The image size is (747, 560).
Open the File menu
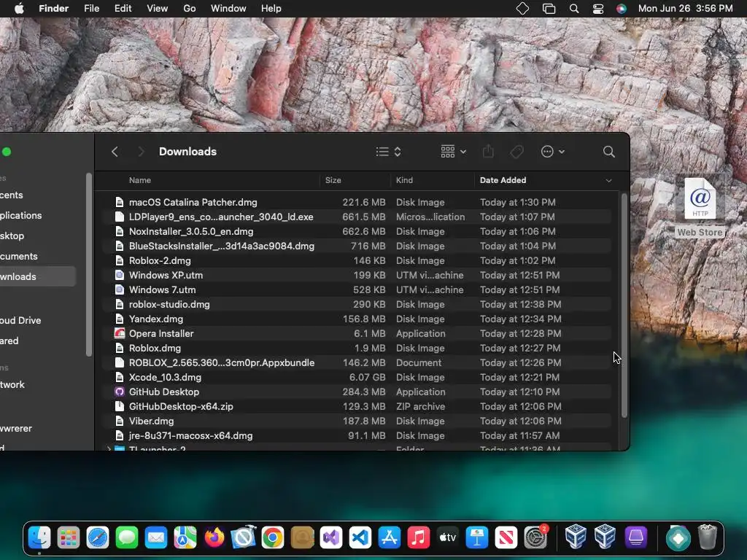[x=91, y=9]
